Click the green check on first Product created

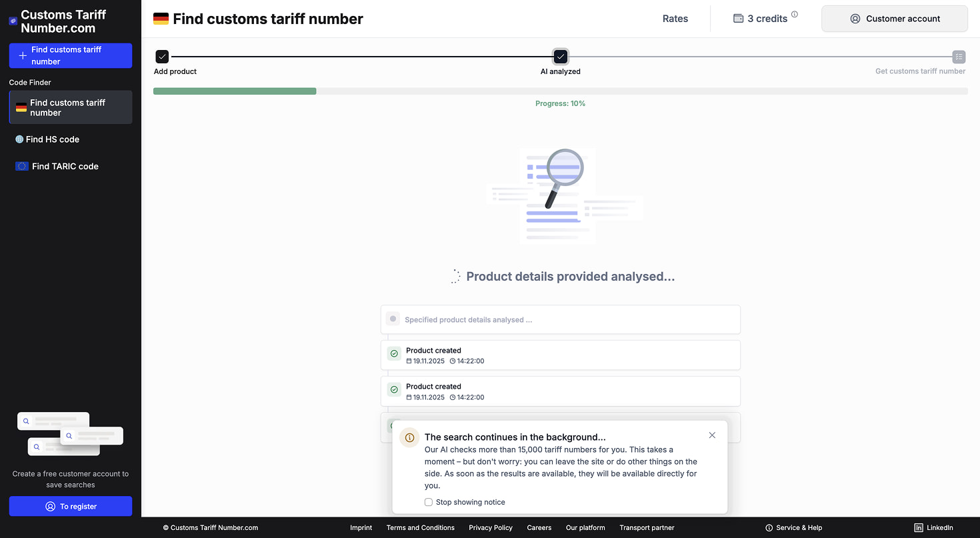point(394,354)
